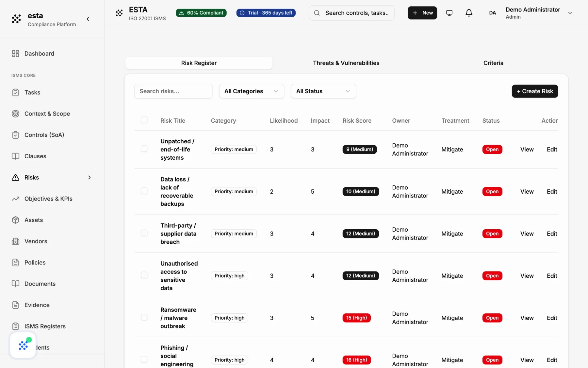
Task: Click Priority: high tag in Unauthorised access row
Action: pyautogui.click(x=230, y=276)
